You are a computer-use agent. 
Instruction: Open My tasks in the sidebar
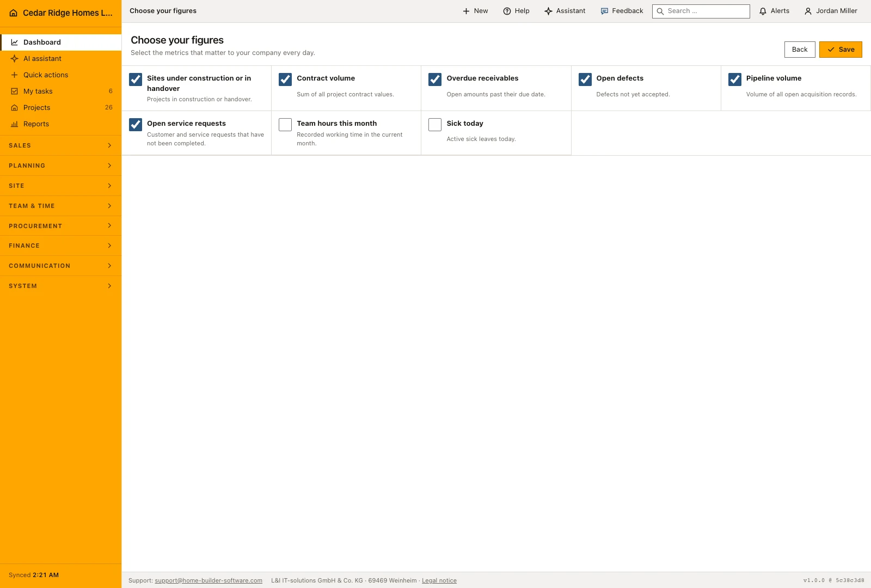60,91
